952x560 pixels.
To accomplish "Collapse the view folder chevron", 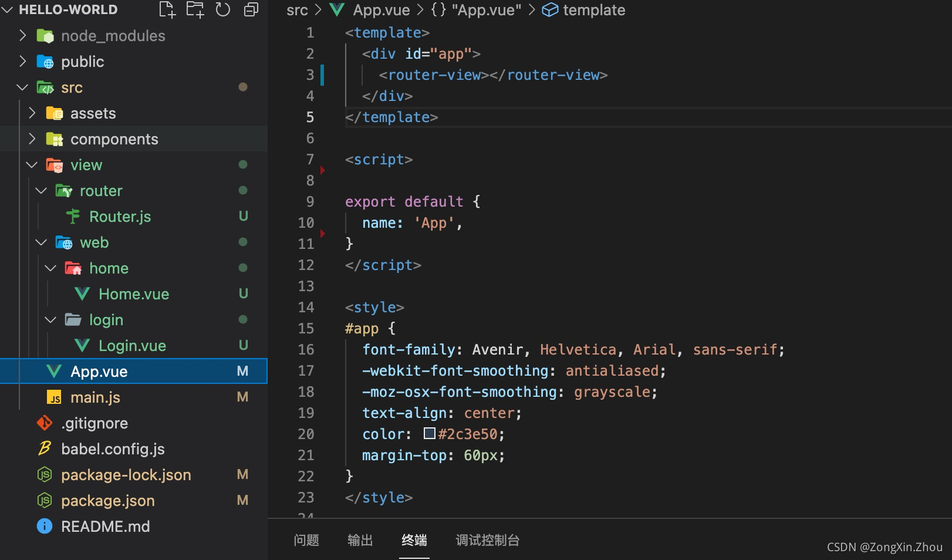I will (32, 165).
